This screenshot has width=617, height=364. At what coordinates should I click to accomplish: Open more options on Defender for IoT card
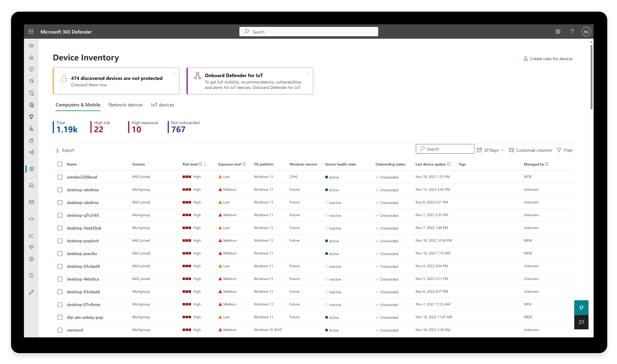308,73
